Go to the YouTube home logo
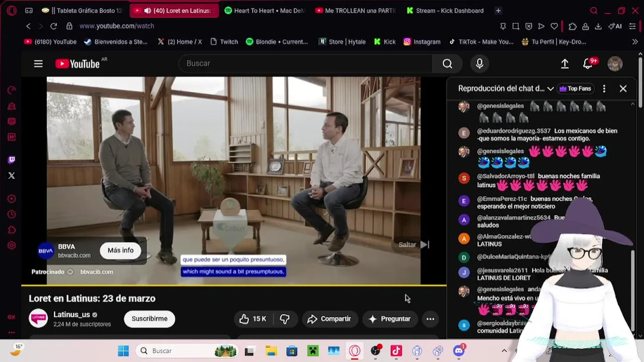 tap(77, 63)
